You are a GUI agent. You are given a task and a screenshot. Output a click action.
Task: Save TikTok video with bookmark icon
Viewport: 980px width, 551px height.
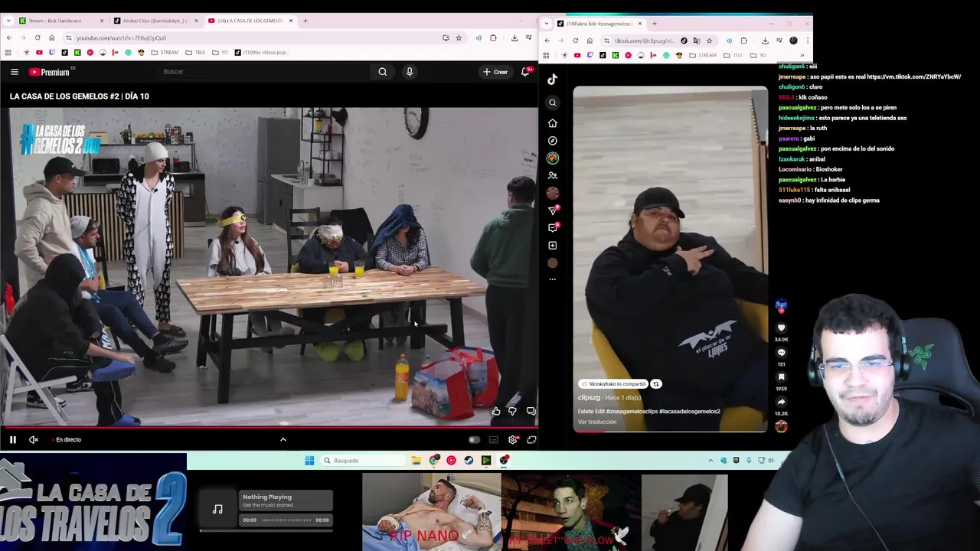[781, 377]
